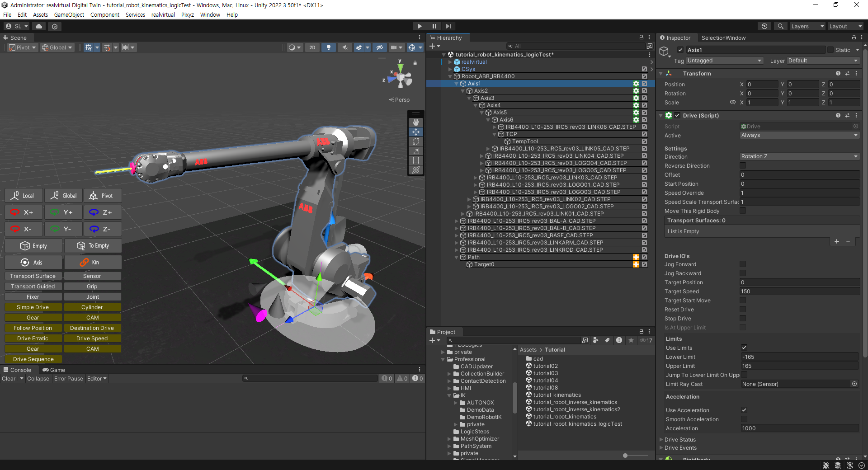This screenshot has width=868, height=470.
Task: Click the Target Speed input field
Action: 799,291
